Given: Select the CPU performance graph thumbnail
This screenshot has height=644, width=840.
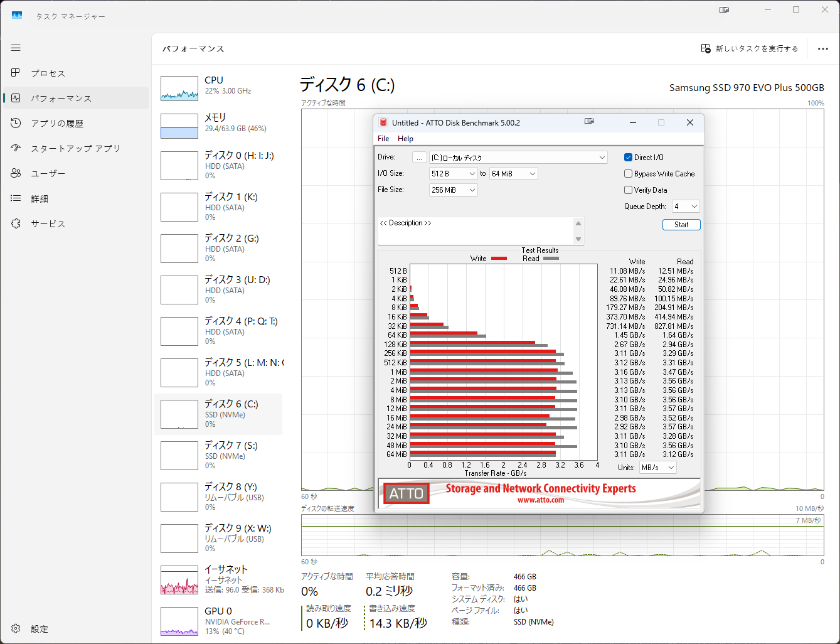Looking at the screenshot, I should 179,89.
